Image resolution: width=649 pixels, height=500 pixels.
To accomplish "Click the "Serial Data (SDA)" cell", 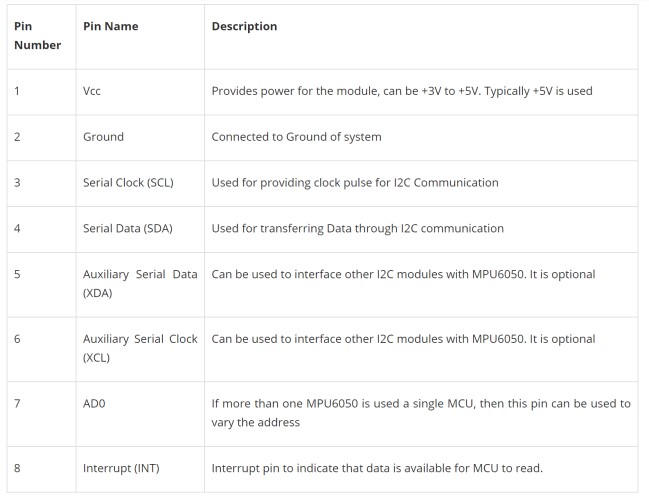I will pos(128,228).
